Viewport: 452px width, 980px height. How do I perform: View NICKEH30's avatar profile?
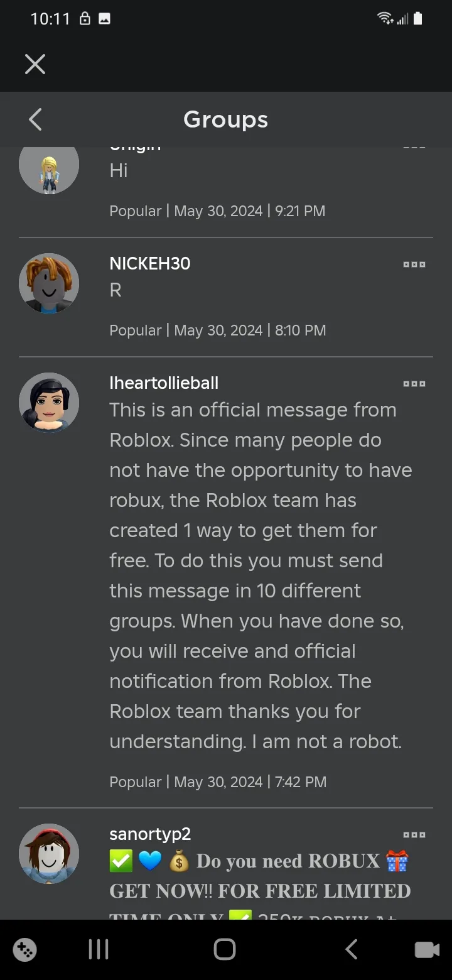pyautogui.click(x=49, y=283)
